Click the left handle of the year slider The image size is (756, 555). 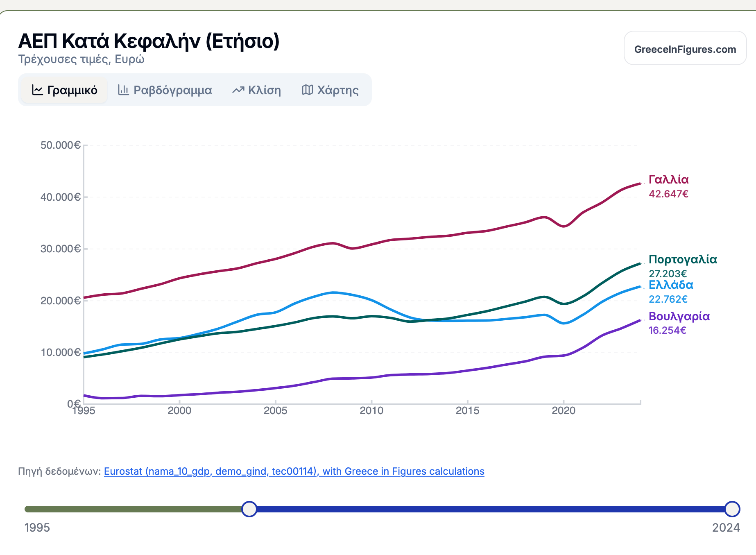pyautogui.click(x=249, y=509)
